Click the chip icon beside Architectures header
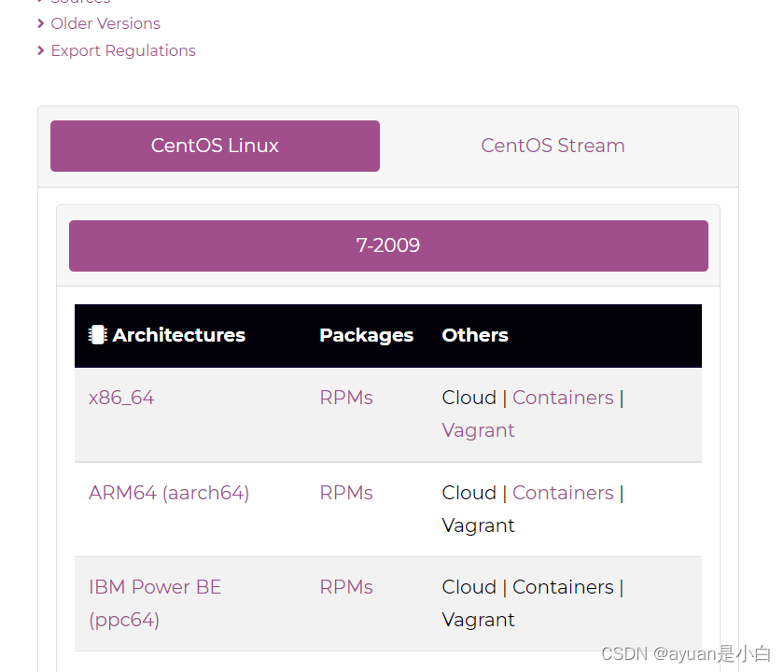Image resolution: width=784 pixels, height=672 pixels. (x=97, y=334)
